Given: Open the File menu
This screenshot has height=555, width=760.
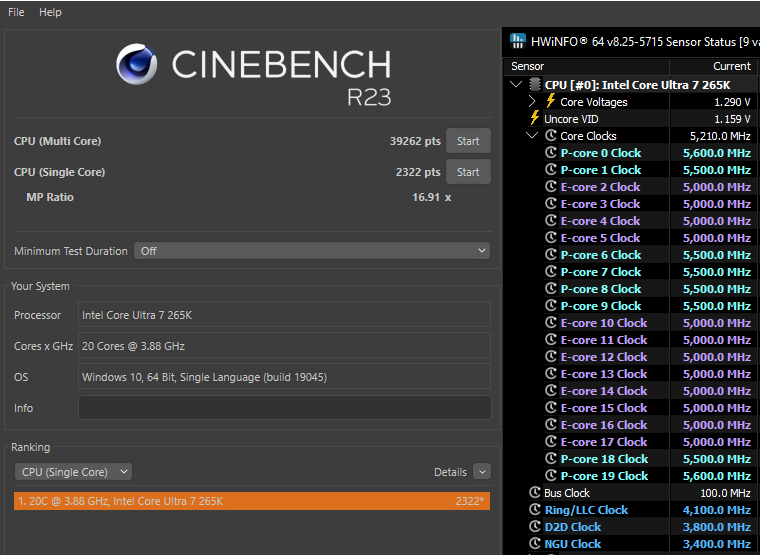Looking at the screenshot, I should pyautogui.click(x=16, y=12).
